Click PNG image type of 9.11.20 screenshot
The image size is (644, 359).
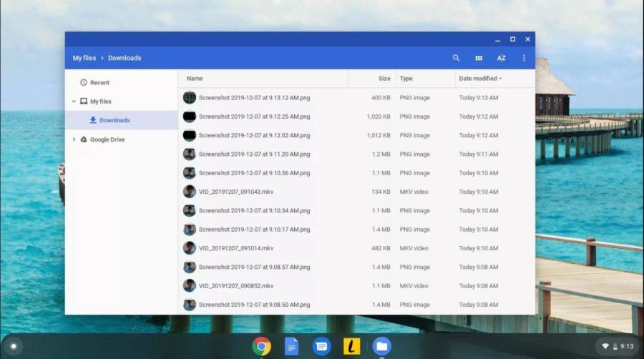point(415,154)
